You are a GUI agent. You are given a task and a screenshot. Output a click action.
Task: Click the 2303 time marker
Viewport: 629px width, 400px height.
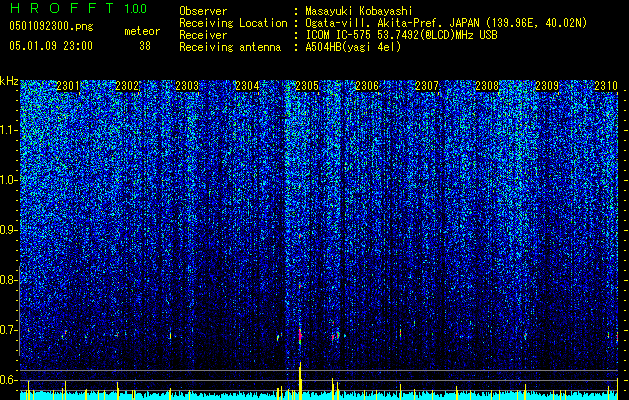coord(187,85)
